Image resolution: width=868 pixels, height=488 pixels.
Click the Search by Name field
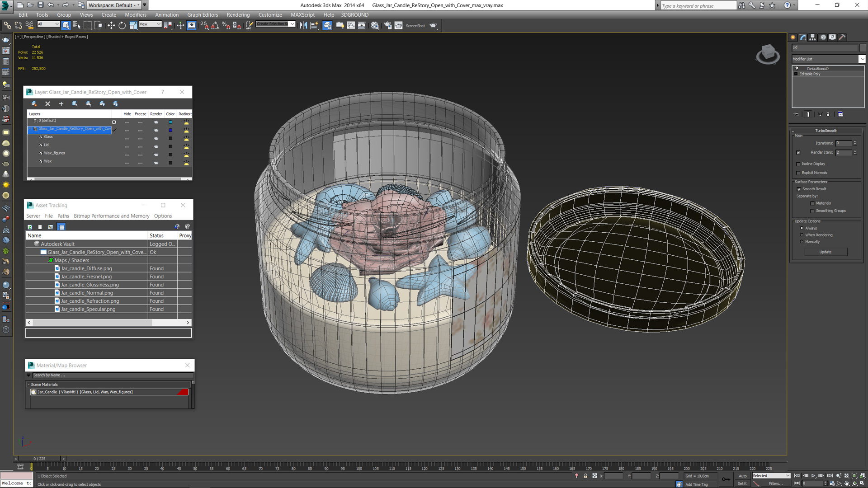113,375
